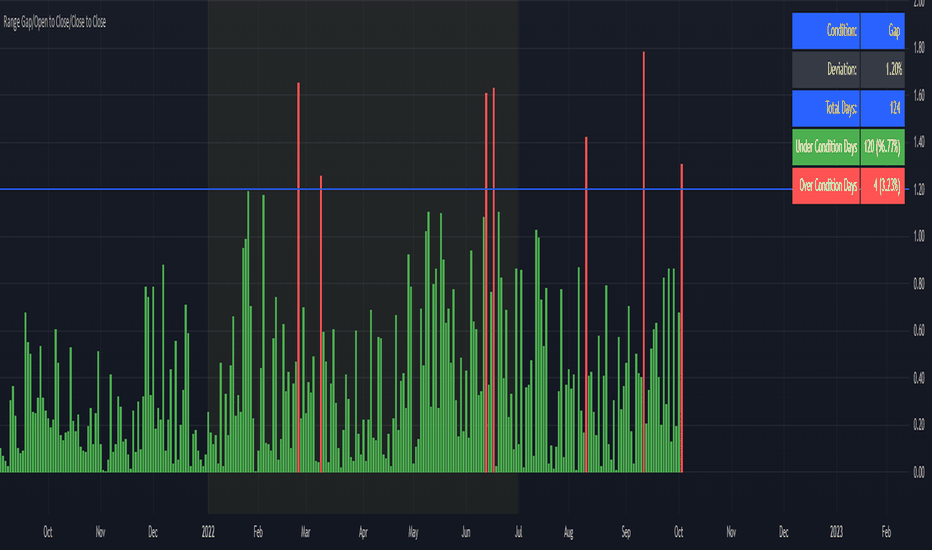The image size is (932, 550).
Task: Click the last red bar at Oct
Action: click(x=682, y=318)
